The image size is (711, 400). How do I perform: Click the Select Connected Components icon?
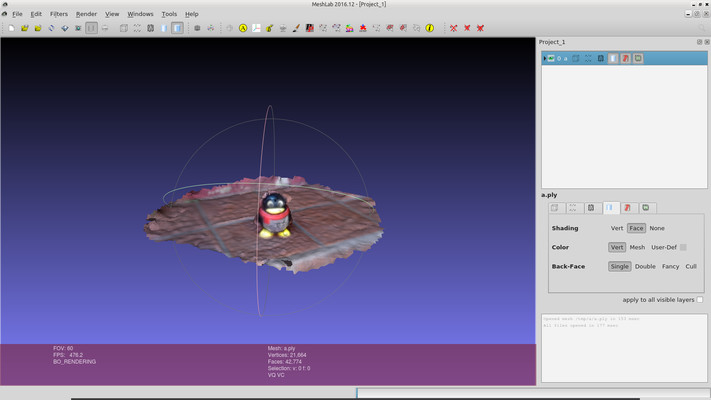[x=336, y=28]
